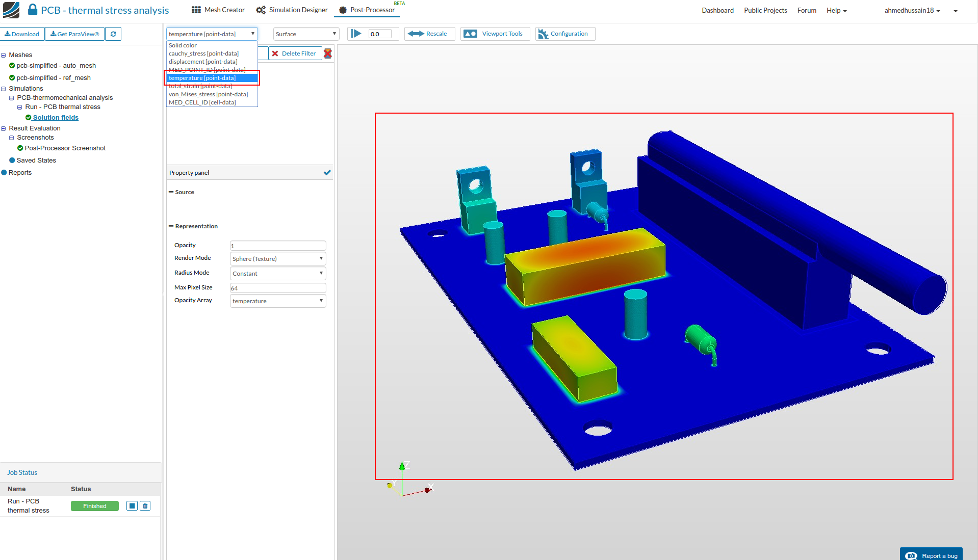Open the Opacity Array dropdown
This screenshot has height=560, width=978.
[x=277, y=301]
